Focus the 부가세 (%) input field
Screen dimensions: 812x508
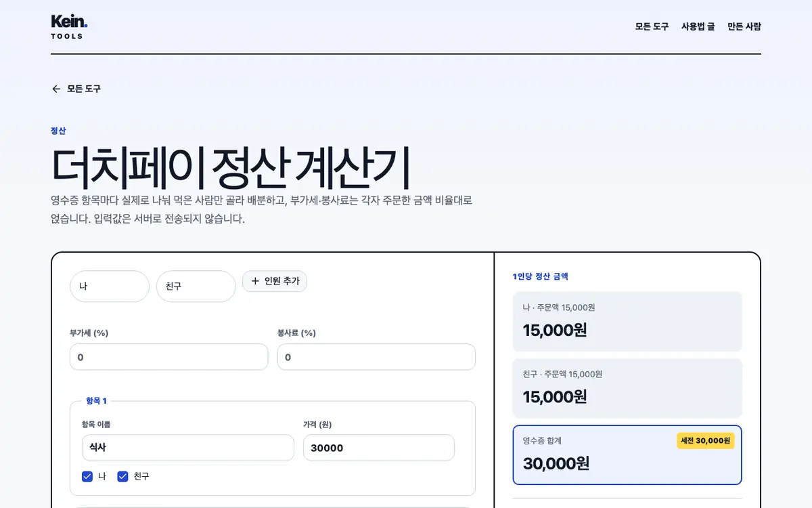(x=169, y=357)
